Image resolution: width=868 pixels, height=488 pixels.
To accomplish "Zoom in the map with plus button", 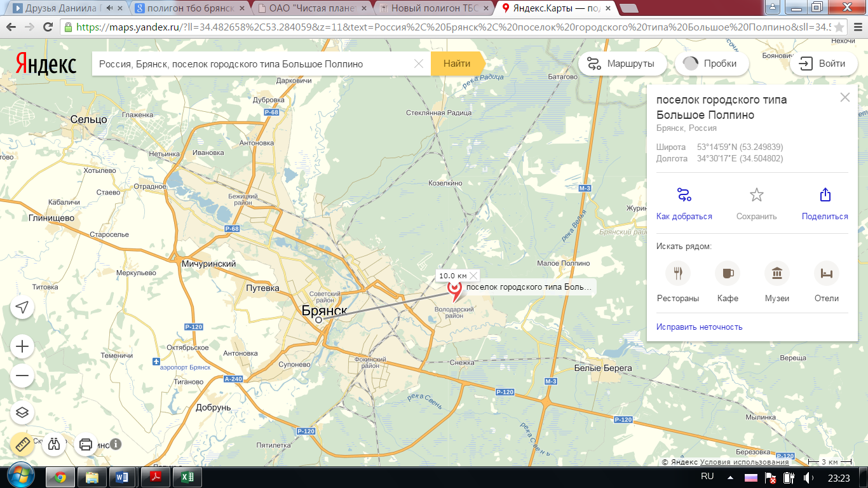I will click(22, 346).
